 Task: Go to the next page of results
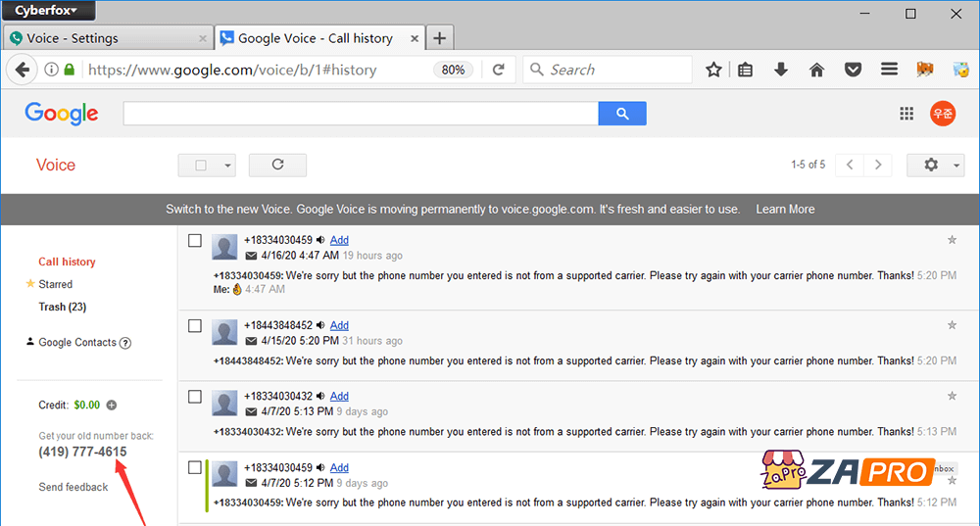click(x=878, y=165)
